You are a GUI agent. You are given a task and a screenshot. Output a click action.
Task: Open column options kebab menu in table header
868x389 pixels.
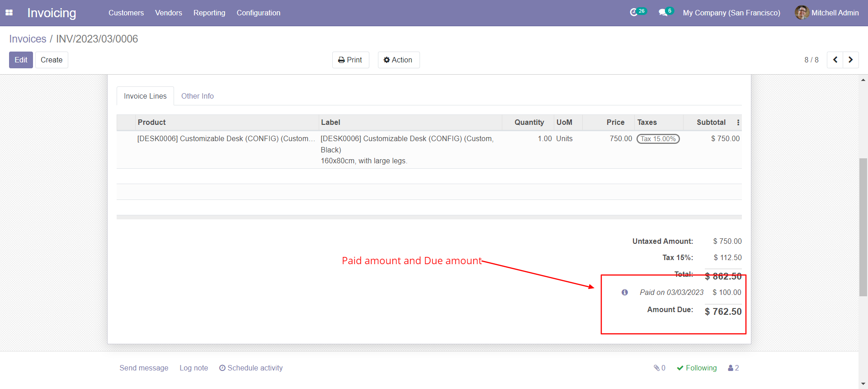point(738,123)
